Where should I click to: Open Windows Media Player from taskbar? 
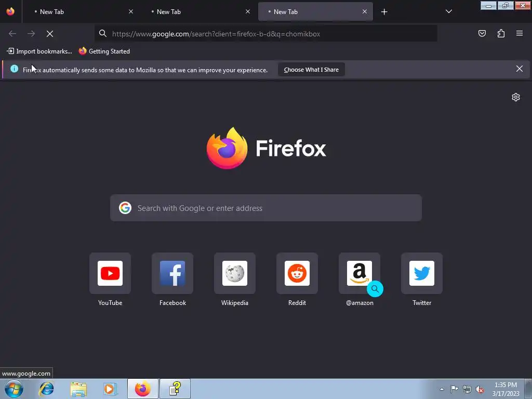pyautogui.click(x=110, y=389)
